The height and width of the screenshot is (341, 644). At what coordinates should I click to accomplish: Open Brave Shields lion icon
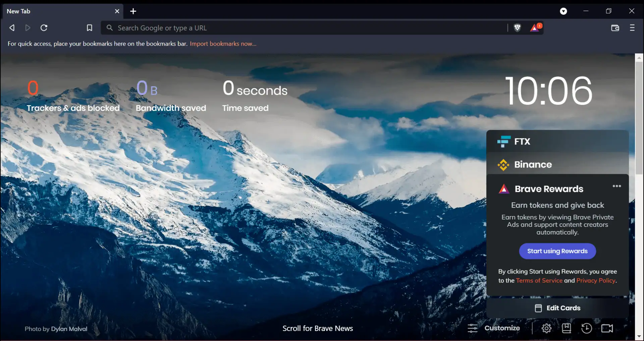[x=517, y=28]
